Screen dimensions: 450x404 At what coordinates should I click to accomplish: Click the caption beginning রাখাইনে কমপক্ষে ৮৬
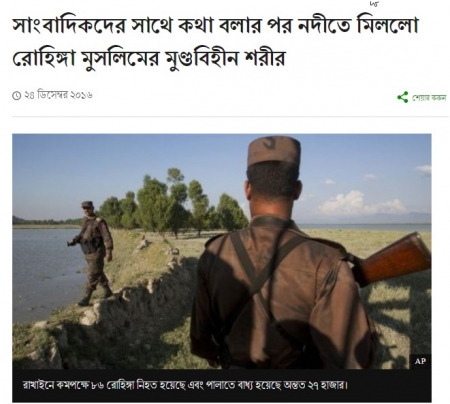pos(185,385)
